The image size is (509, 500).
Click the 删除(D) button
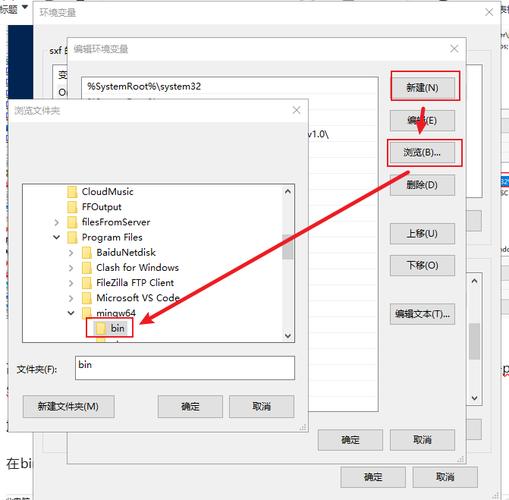[422, 185]
